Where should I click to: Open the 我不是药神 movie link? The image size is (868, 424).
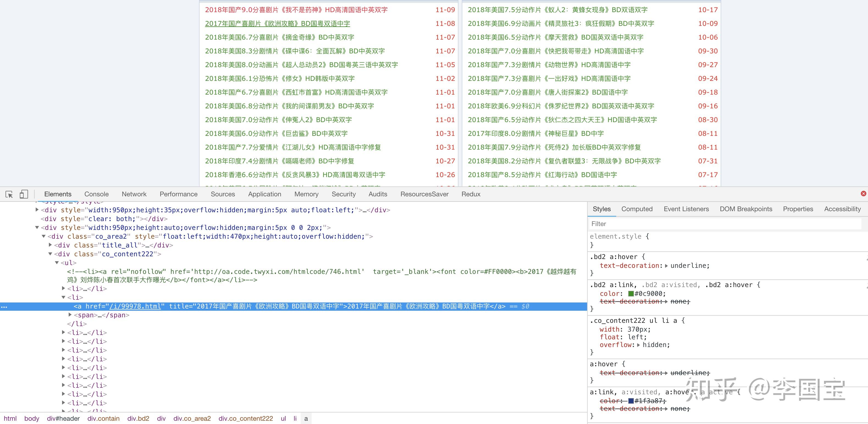click(296, 10)
